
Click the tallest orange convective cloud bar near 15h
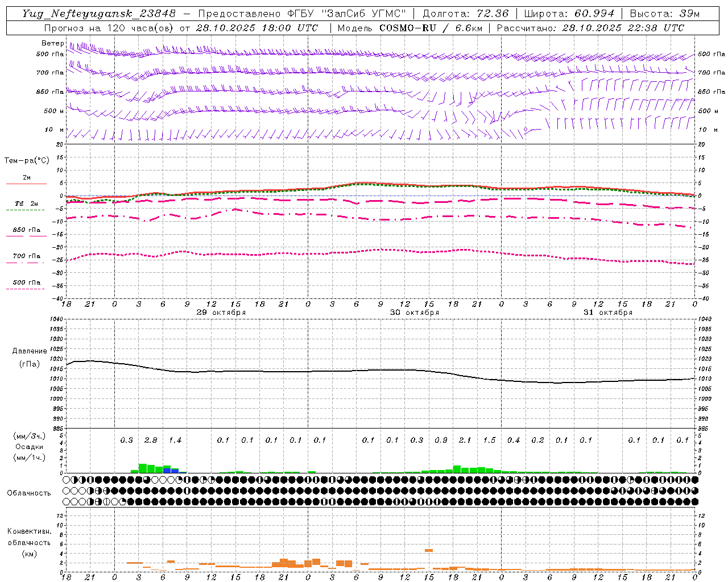[x=429, y=550]
